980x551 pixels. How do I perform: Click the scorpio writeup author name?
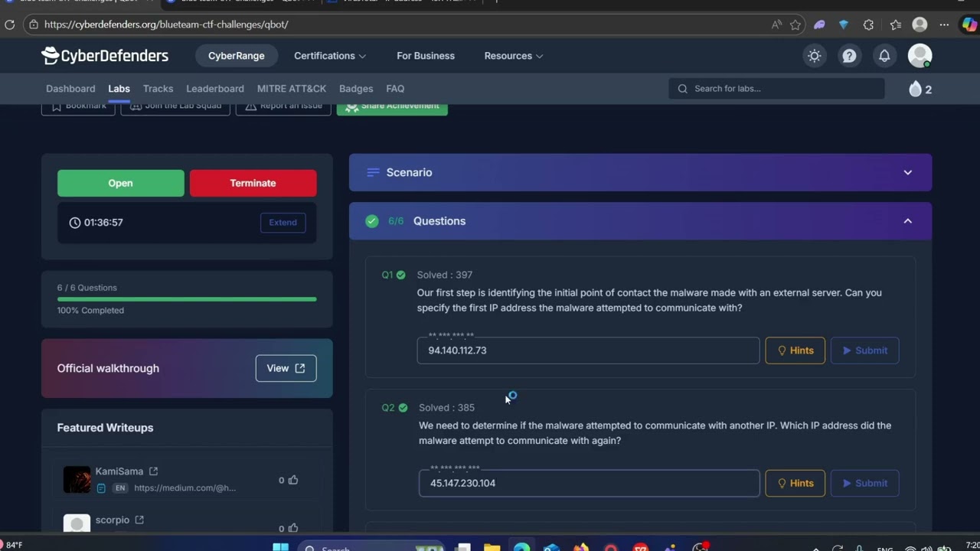pos(113,520)
